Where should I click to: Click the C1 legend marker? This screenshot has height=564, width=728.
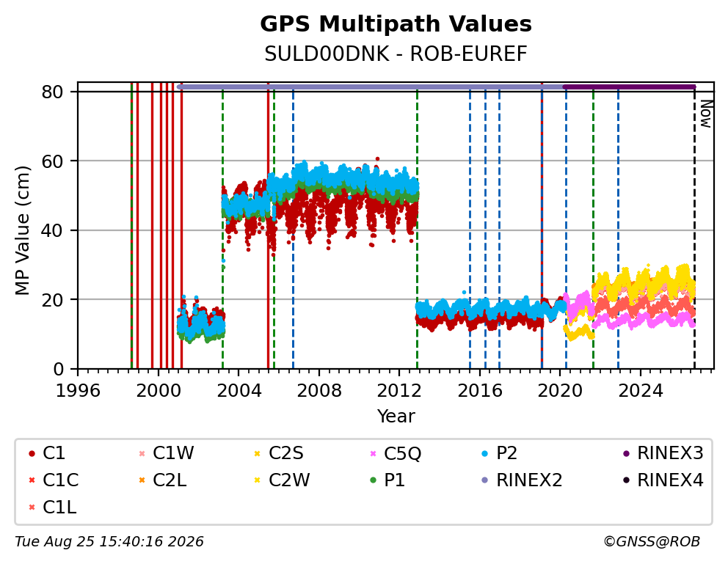[x=32, y=453]
